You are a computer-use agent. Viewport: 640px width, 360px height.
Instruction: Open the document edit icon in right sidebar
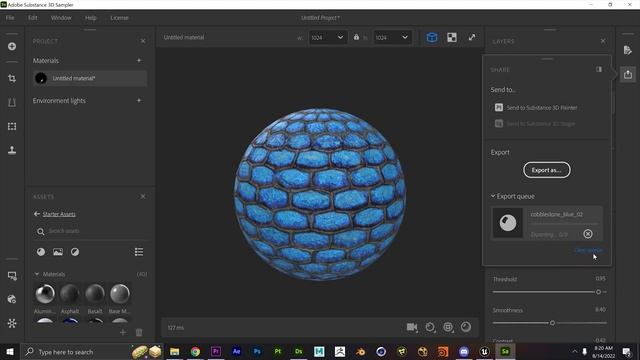click(628, 50)
